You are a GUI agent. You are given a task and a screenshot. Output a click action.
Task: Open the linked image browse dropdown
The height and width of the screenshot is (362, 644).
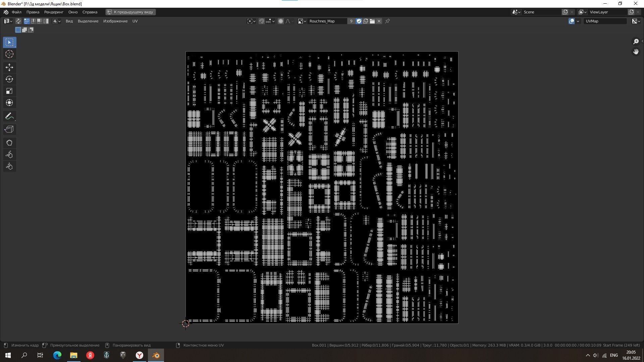(x=302, y=21)
